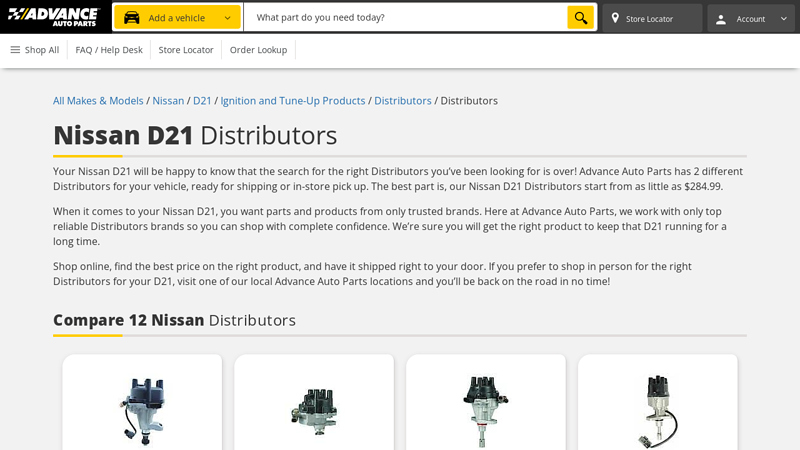The width and height of the screenshot is (800, 450).
Task: Open Order Lookup
Action: (258, 50)
